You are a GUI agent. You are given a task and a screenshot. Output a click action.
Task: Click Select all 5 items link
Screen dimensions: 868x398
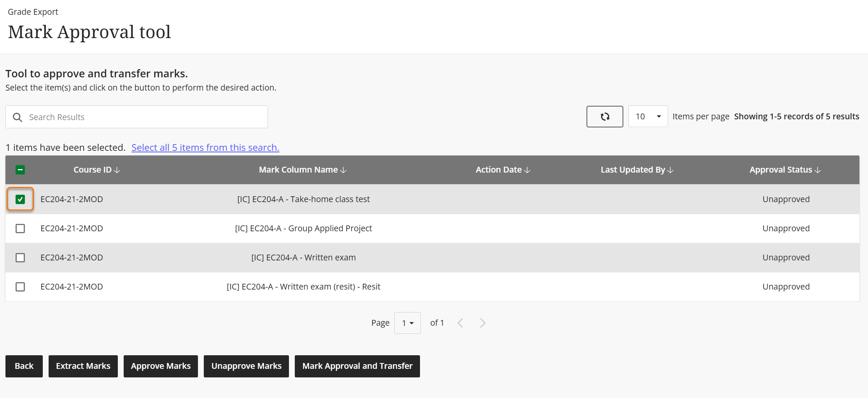205,148
